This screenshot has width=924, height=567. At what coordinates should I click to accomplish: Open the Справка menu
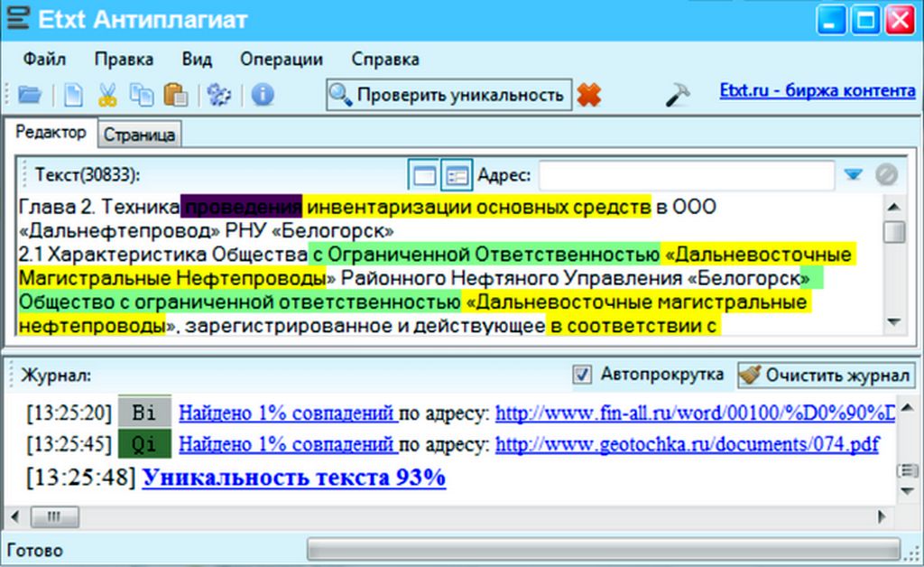point(385,59)
